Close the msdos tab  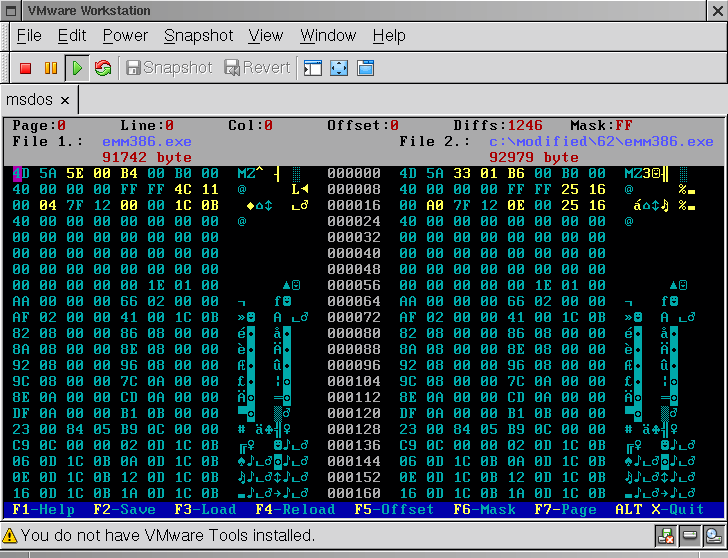tap(65, 100)
